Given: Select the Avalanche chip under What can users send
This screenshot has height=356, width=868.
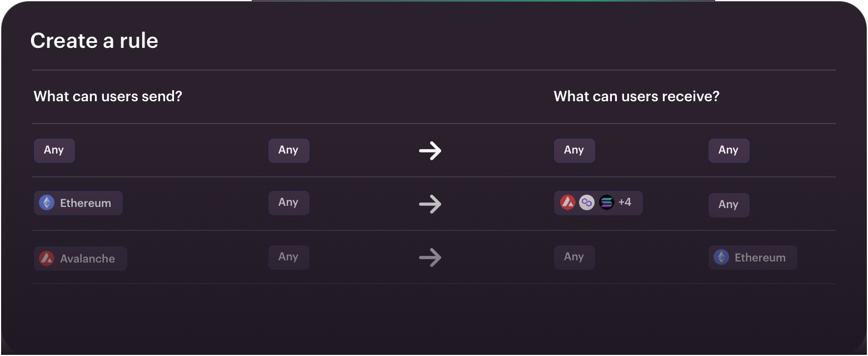Looking at the screenshot, I should point(80,258).
